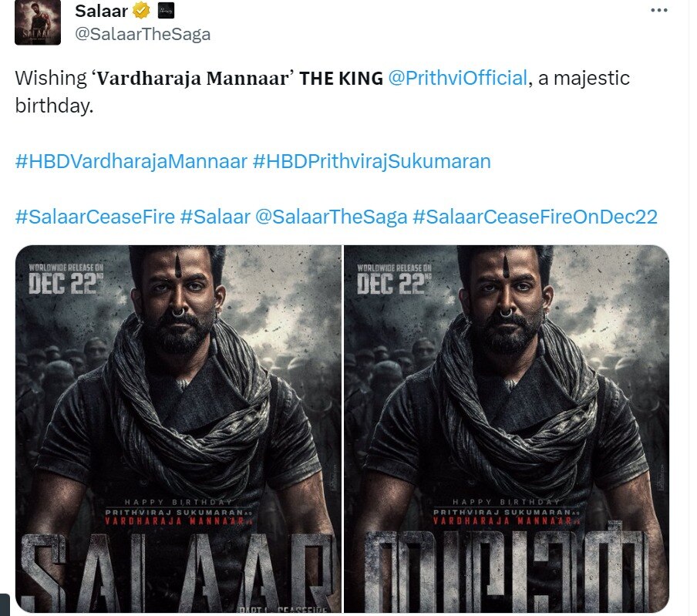Click the gold verified badge
Viewport: 697px width, 616px height.
tap(141, 11)
